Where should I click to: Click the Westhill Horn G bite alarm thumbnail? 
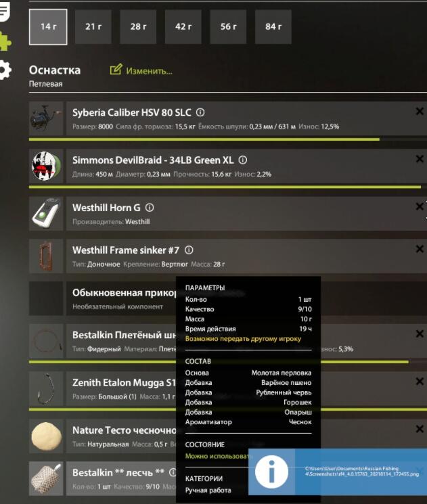[46, 214]
